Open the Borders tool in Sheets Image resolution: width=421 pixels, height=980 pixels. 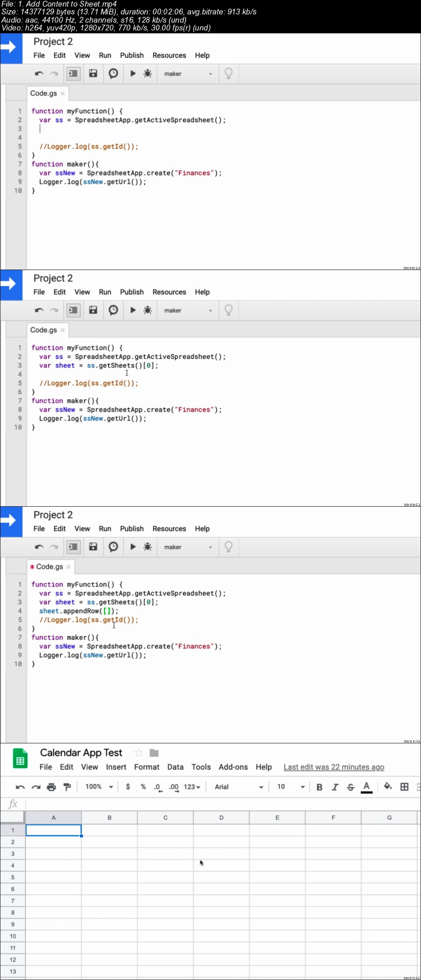tap(405, 787)
